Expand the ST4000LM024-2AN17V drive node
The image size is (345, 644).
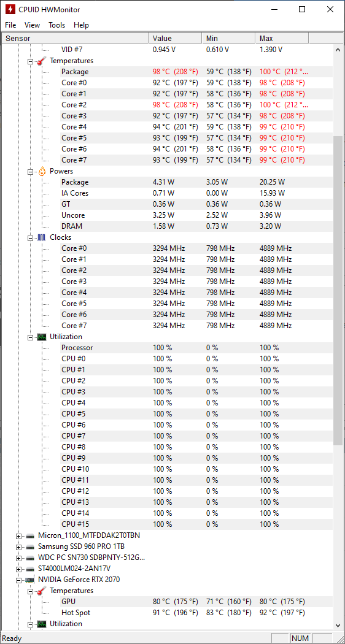(18, 569)
